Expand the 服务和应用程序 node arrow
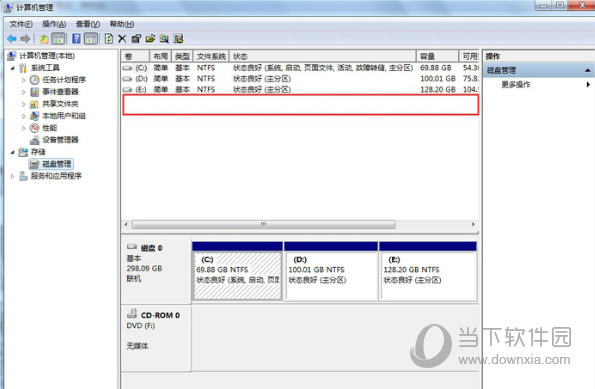The width and height of the screenshot is (595, 389). (x=13, y=176)
